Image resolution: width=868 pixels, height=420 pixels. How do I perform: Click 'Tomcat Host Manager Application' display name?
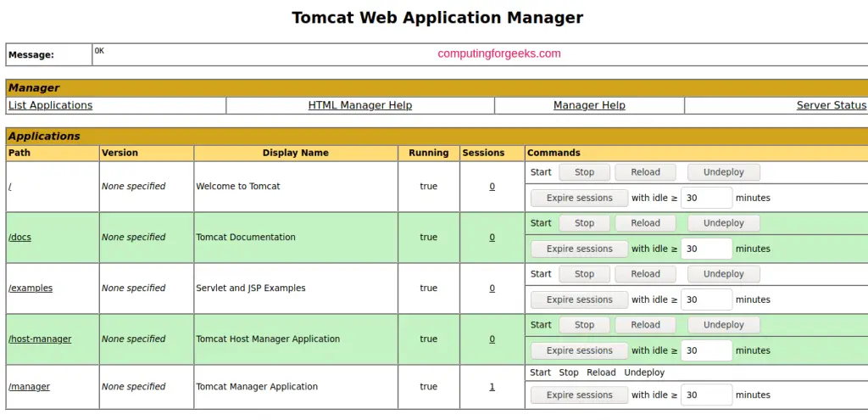(x=268, y=339)
